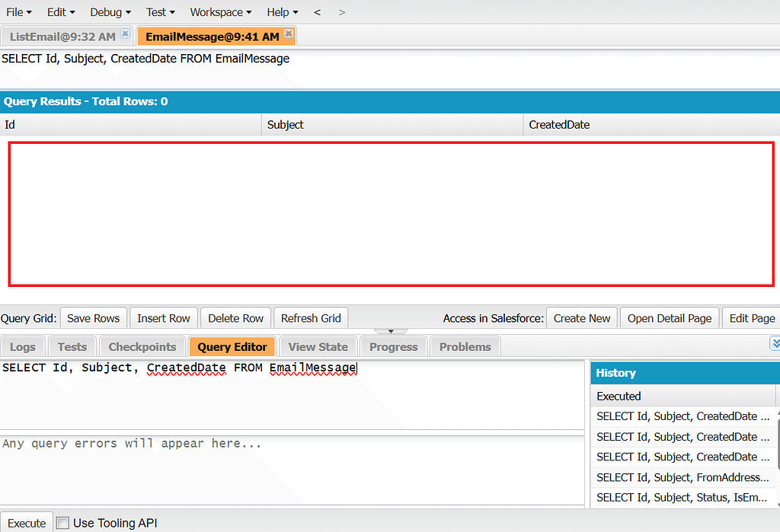Viewport: 780px width, 532px height.
Task: Open the Debug menu
Action: (110, 12)
